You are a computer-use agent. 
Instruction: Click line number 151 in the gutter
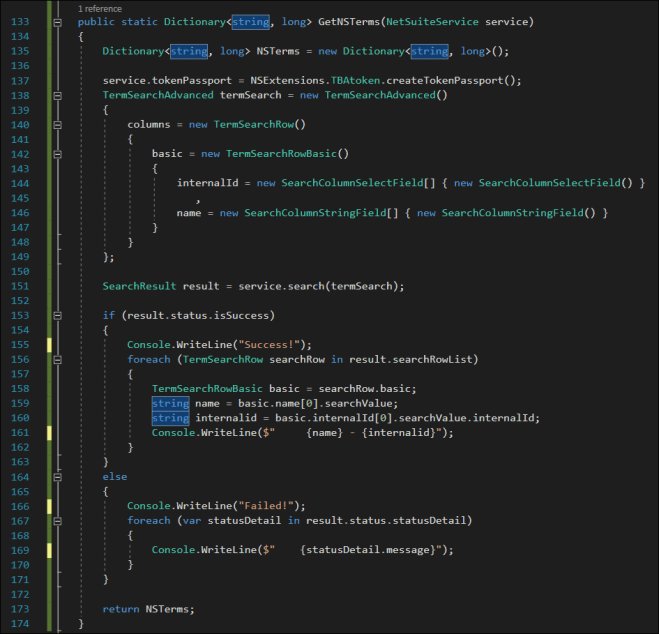[x=20, y=287]
